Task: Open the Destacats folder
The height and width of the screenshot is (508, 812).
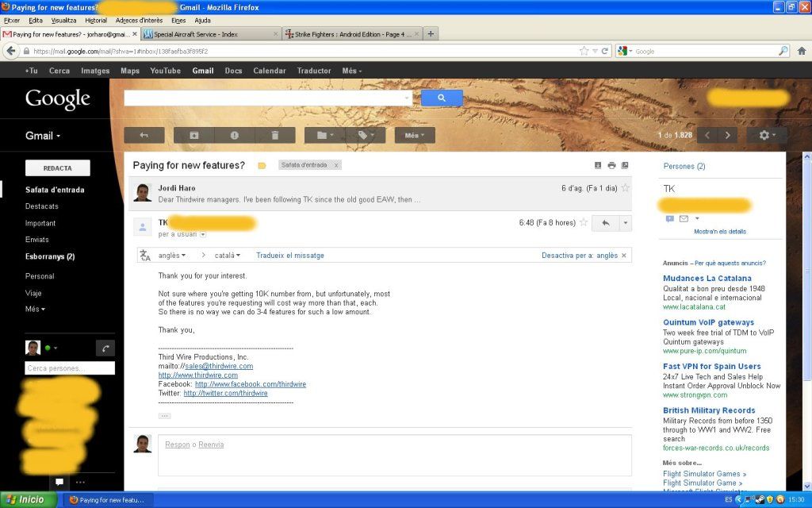Action: 41,206
